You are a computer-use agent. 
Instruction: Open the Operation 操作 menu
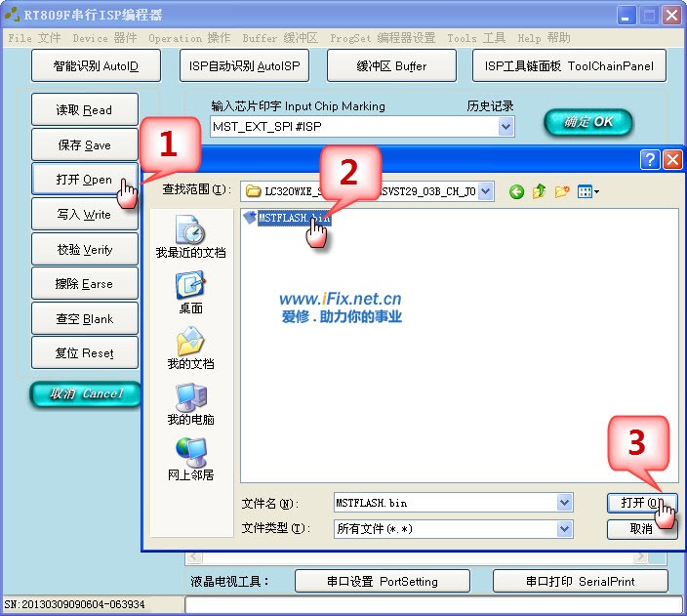(x=189, y=38)
